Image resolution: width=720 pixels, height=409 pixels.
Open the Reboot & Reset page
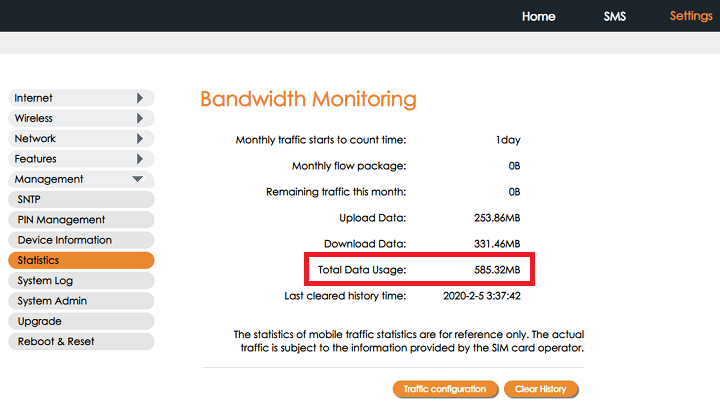[81, 341]
